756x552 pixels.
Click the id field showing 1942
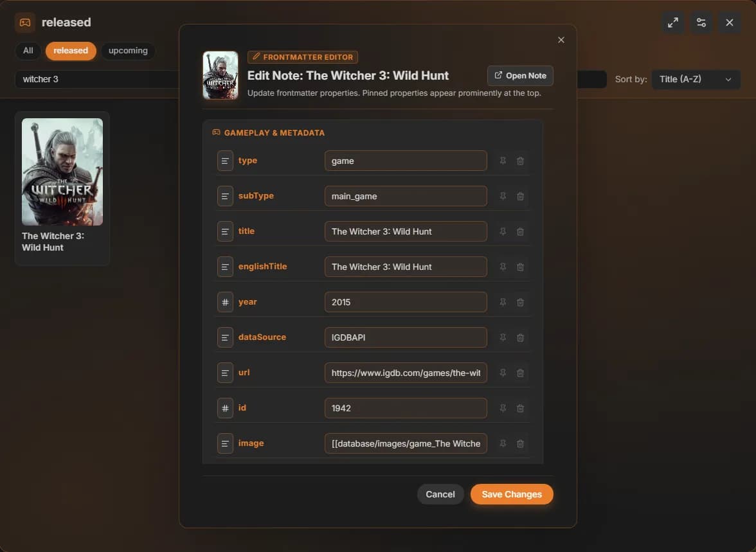coord(406,408)
